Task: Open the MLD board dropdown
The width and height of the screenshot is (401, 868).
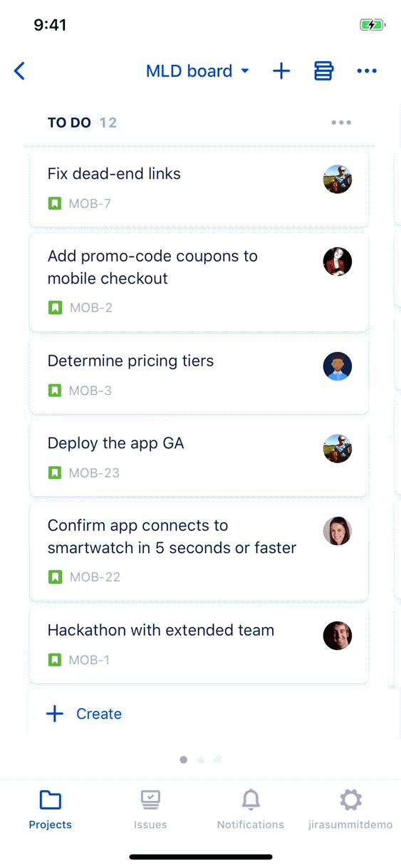Action: (x=197, y=71)
